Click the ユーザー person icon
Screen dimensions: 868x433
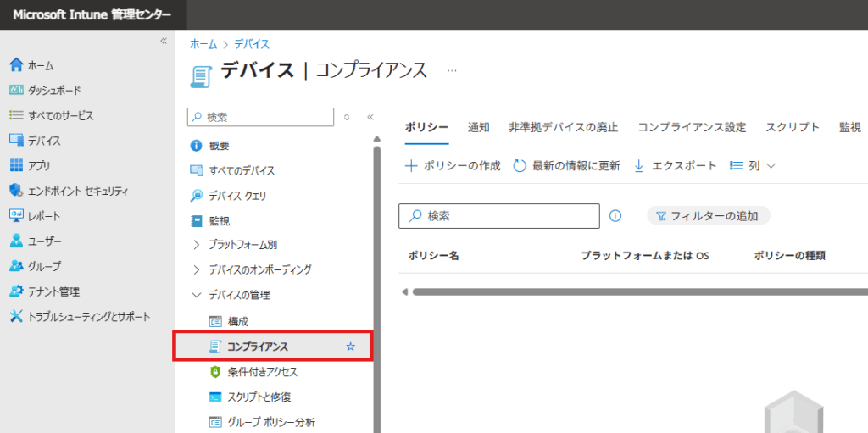click(17, 241)
